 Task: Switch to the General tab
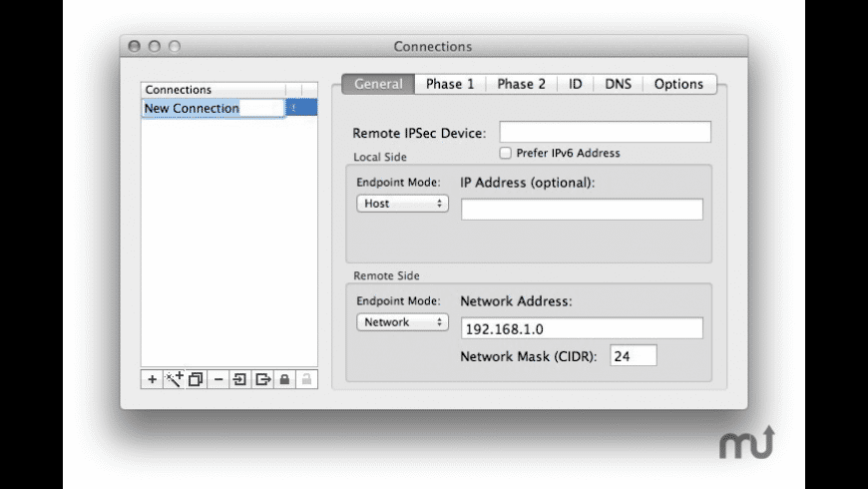click(x=378, y=84)
